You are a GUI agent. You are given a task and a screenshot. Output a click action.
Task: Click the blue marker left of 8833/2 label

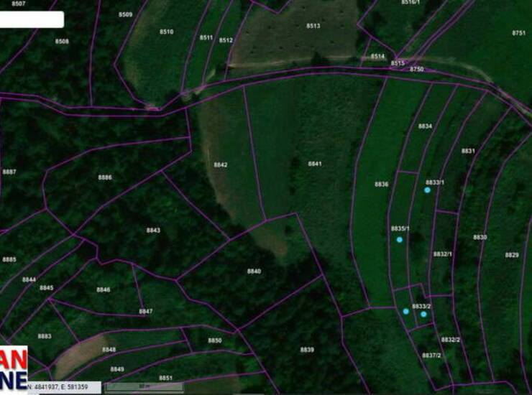click(x=405, y=311)
